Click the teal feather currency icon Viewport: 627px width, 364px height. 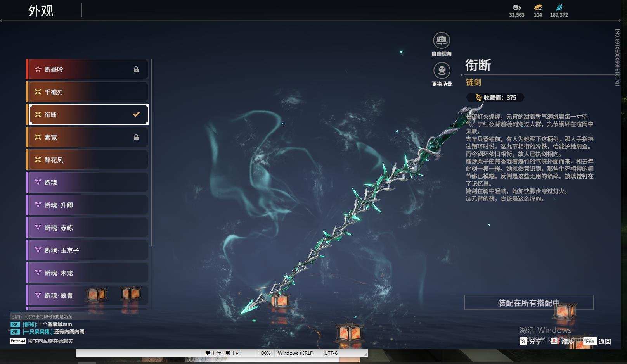(559, 7)
